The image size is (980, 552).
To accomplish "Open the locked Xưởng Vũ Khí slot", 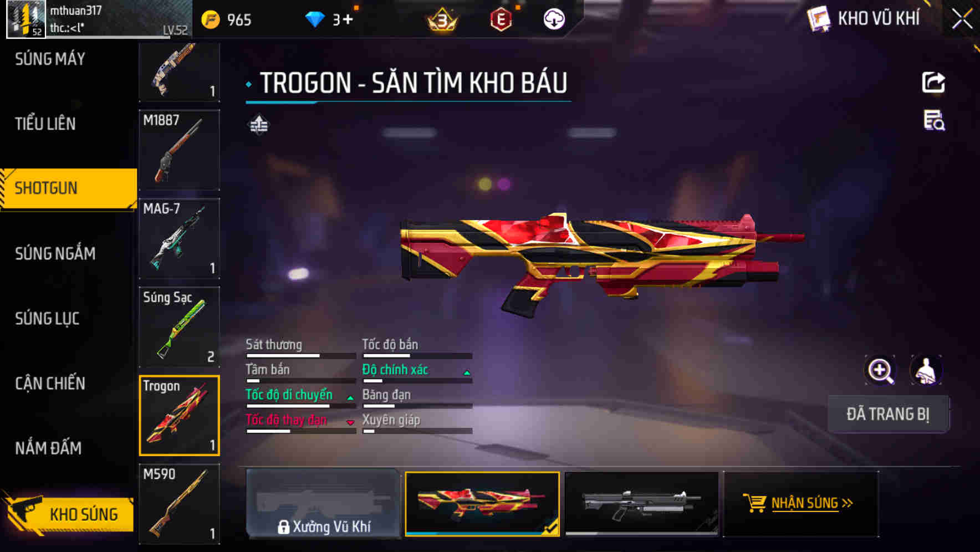I will coord(323,504).
